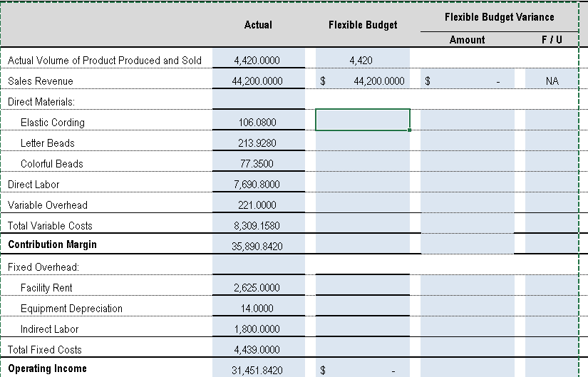Select Direct Labor Flexible Budget cell
This screenshot has width=588, height=377.
(363, 182)
